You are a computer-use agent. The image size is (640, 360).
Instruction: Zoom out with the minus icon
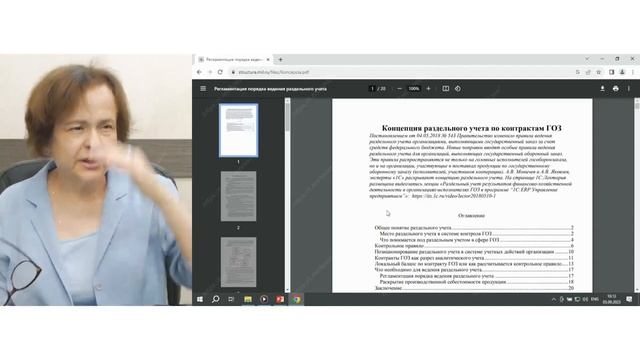[x=399, y=89]
